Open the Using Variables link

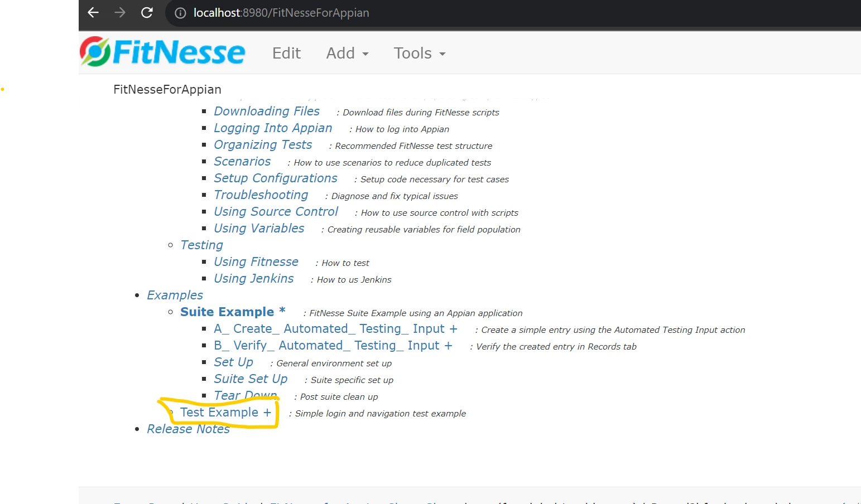pyautogui.click(x=259, y=229)
